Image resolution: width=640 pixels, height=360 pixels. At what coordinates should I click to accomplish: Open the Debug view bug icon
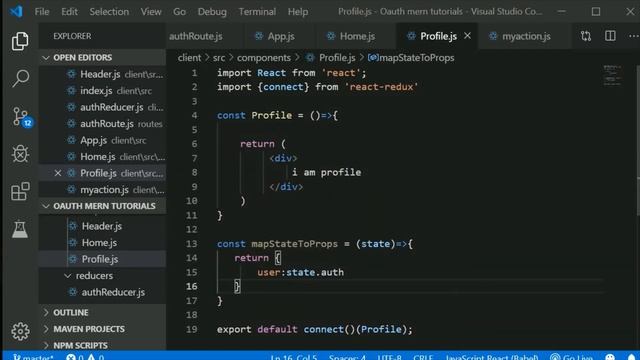click(20, 154)
